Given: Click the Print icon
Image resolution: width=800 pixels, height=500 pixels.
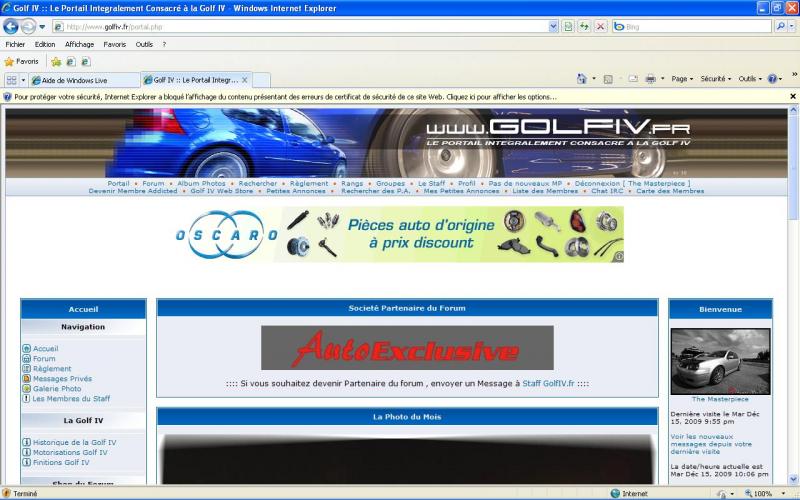Looking at the screenshot, I should click(650, 79).
